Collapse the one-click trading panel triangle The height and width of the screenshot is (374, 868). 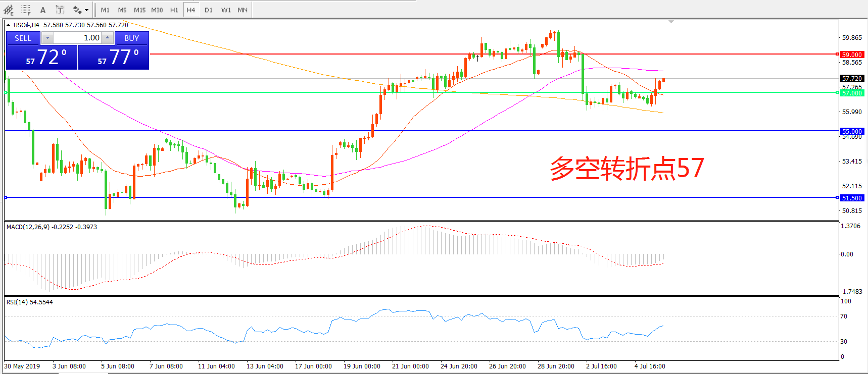[x=9, y=25]
